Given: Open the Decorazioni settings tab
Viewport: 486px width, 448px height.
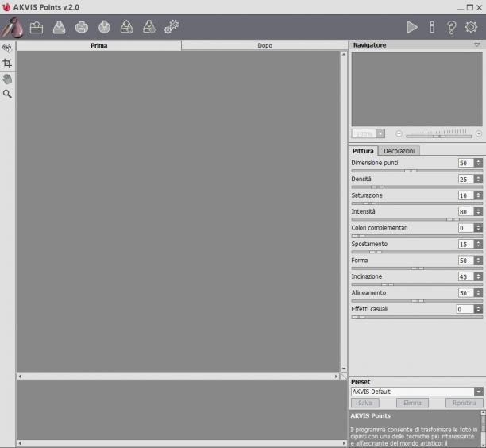Looking at the screenshot, I should [399, 151].
